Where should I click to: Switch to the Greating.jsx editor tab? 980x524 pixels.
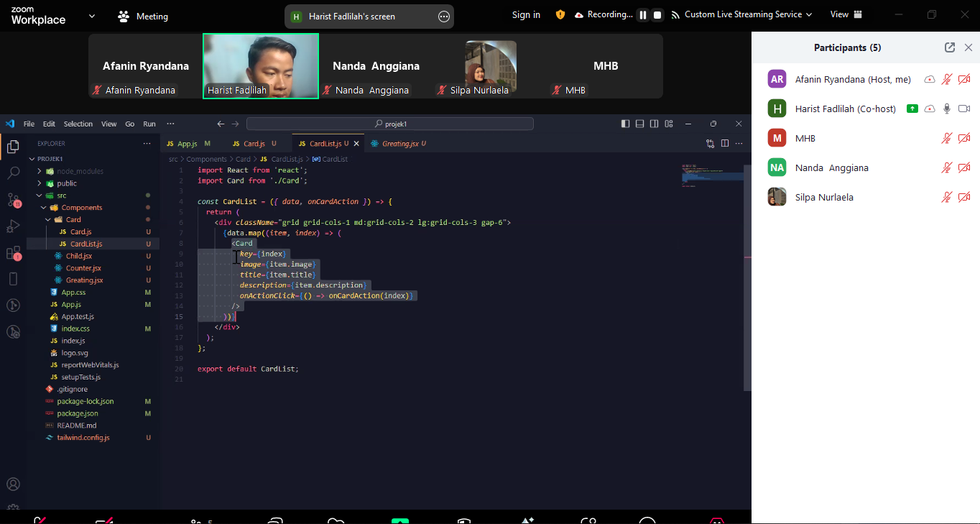399,144
